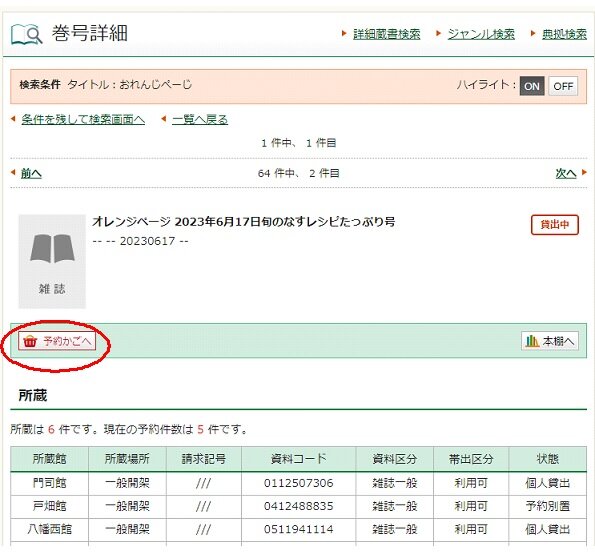The image size is (595, 553).
Task: Select the magazine title オレンジページ 2023年6月17日
Action: click(243, 221)
